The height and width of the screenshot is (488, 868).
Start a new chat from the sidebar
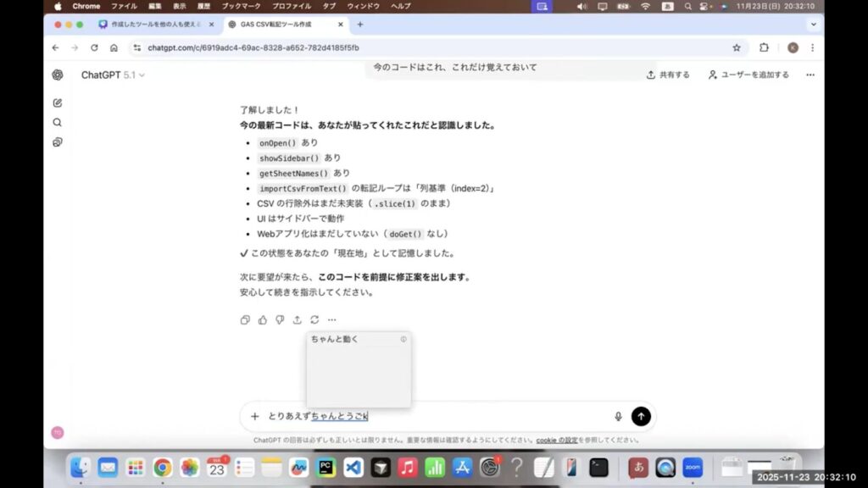point(58,103)
